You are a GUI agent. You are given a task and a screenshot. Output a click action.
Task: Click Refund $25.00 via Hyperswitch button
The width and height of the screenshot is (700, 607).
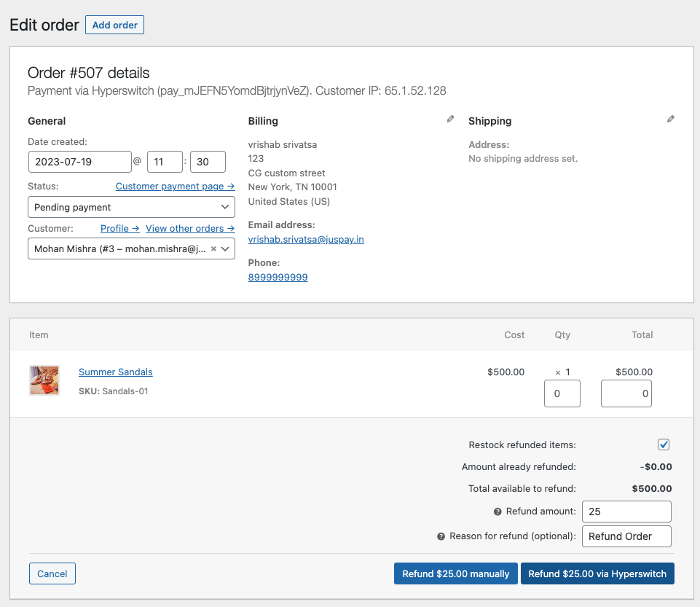click(x=597, y=573)
